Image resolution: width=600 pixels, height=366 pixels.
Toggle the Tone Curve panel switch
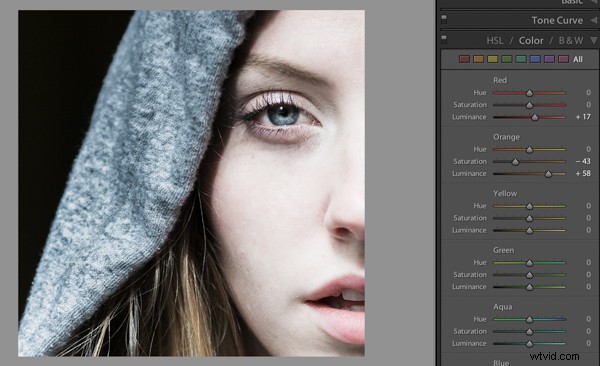coord(444,18)
